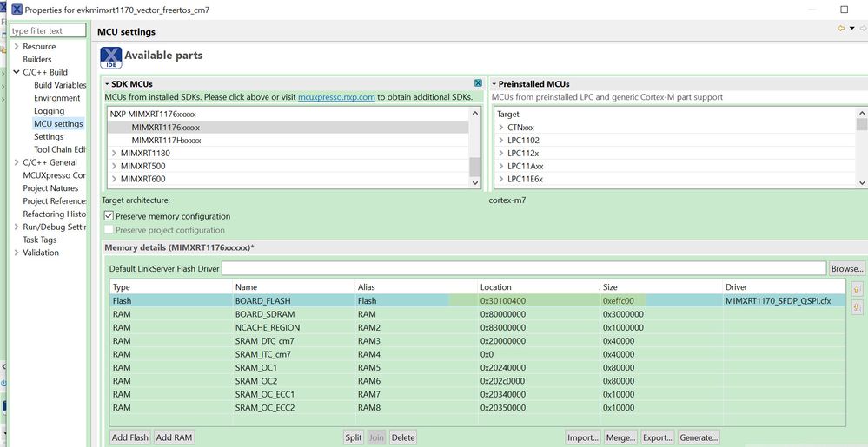Click the SDK MCUs list scroll down arrow
Viewport: 868px width, 447px height.
pyautogui.click(x=475, y=182)
